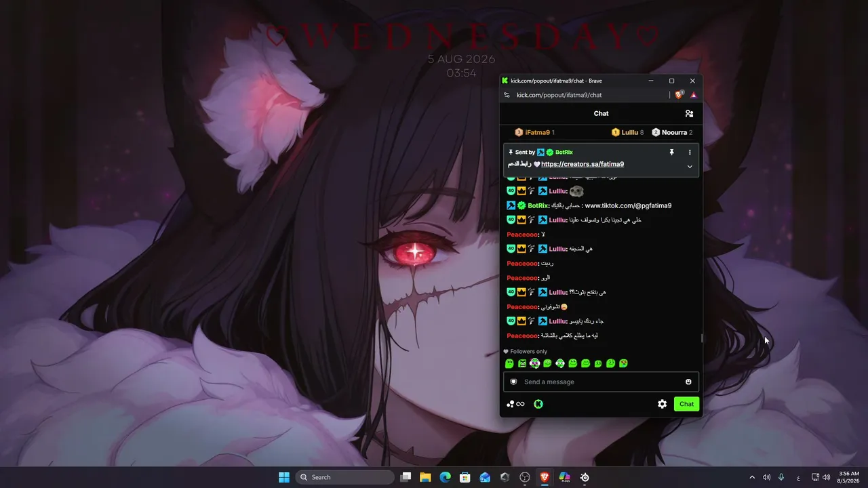Open Brave Rewards triangle icon

click(693, 96)
